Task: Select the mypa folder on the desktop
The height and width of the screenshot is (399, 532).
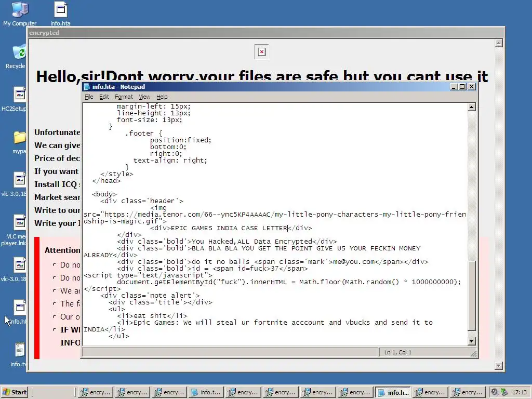Action: [x=19, y=142]
